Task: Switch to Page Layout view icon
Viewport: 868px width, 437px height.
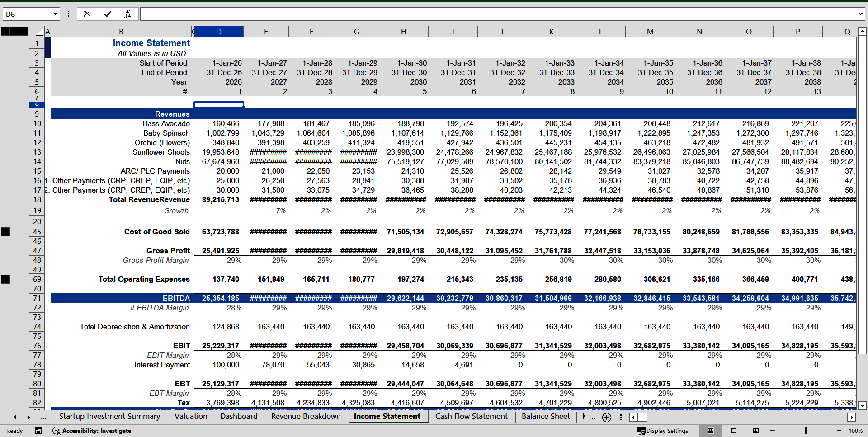Action: click(x=733, y=430)
